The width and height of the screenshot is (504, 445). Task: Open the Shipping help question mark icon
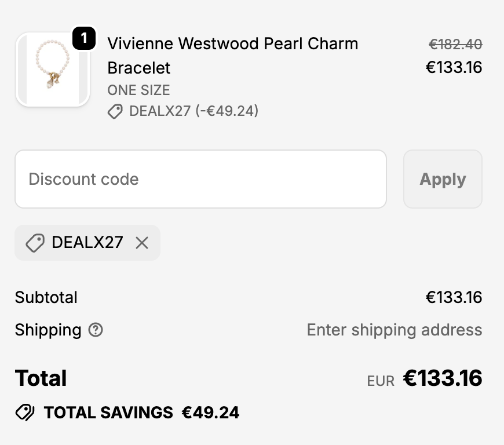(96, 330)
